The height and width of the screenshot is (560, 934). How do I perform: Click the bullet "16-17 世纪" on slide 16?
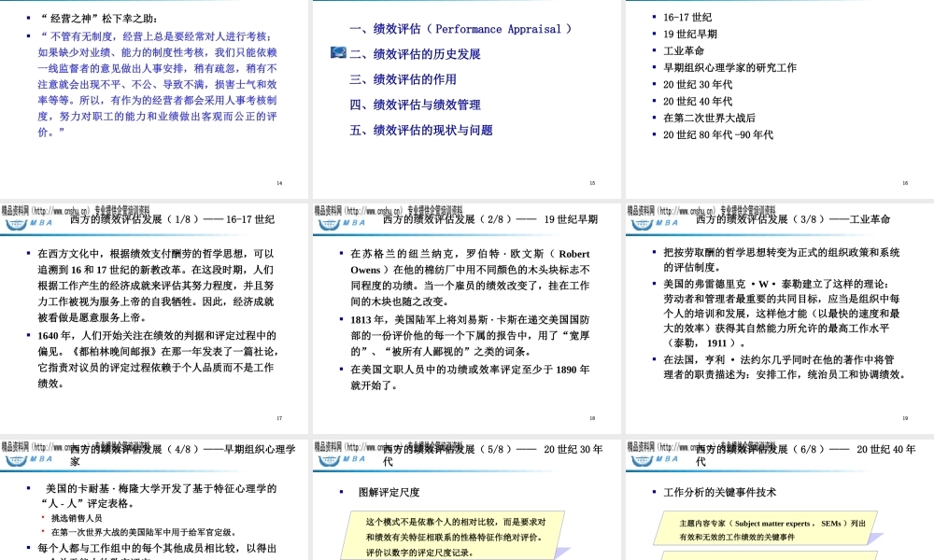pyautogui.click(x=686, y=17)
